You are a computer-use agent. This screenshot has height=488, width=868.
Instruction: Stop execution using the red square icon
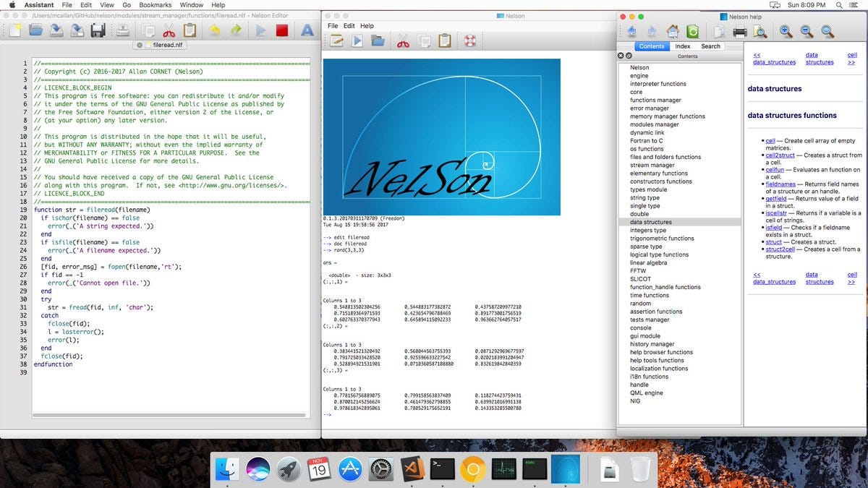[282, 30]
